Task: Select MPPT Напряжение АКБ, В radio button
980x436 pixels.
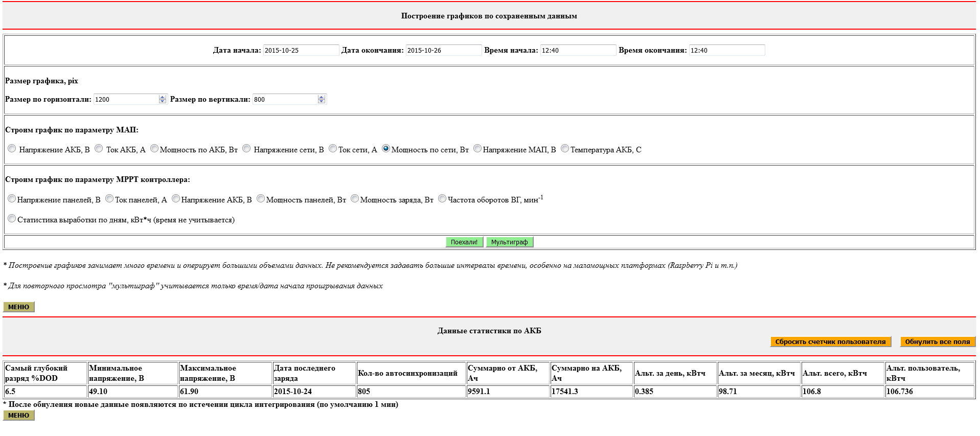Action: (x=176, y=199)
